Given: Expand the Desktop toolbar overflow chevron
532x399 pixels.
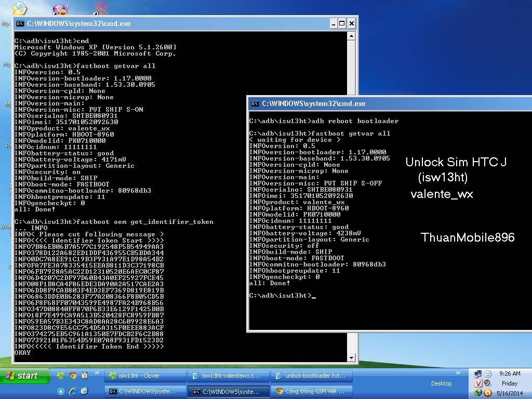Looking at the screenshot, I should point(458,373).
